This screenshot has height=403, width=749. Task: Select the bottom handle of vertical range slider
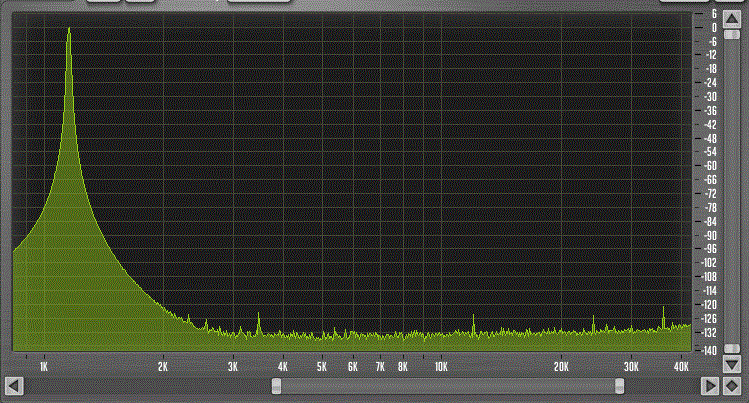pyautogui.click(x=732, y=349)
